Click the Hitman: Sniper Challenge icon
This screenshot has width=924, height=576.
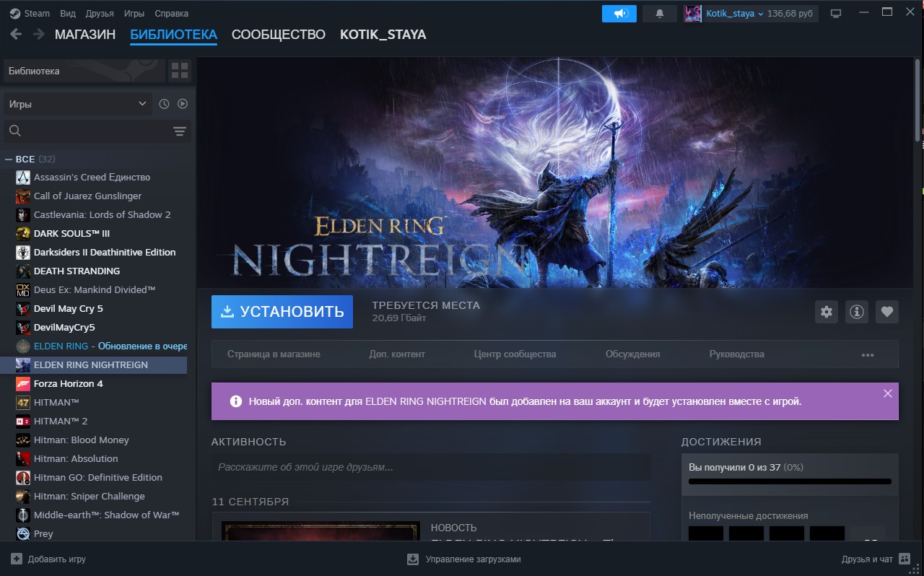pyautogui.click(x=23, y=496)
